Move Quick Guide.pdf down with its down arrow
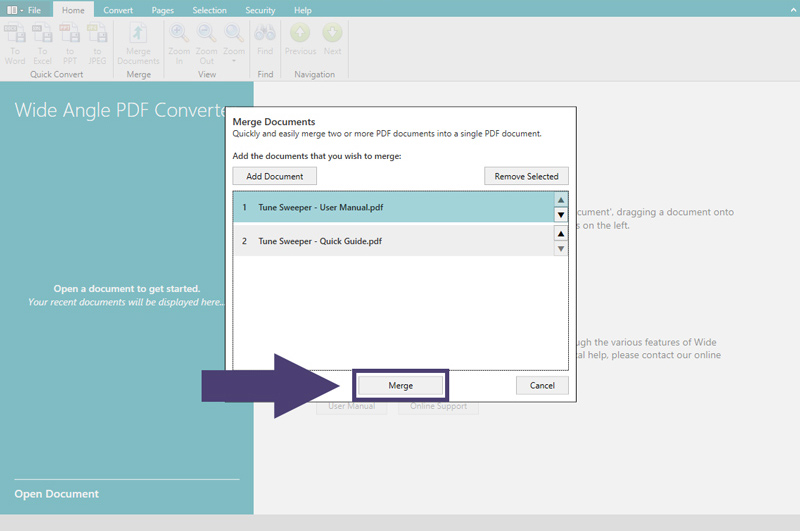 pos(561,249)
